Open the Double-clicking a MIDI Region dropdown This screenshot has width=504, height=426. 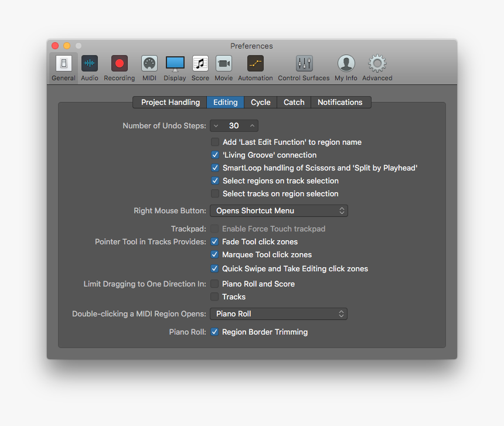pyautogui.click(x=278, y=313)
